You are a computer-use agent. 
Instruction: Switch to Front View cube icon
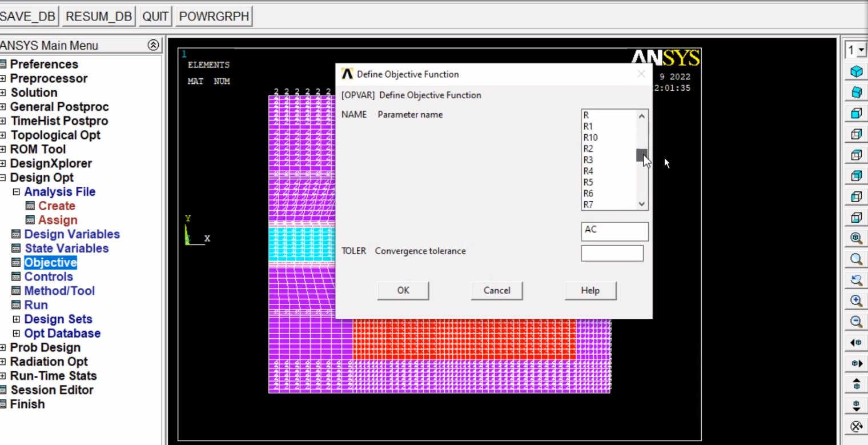[856, 113]
